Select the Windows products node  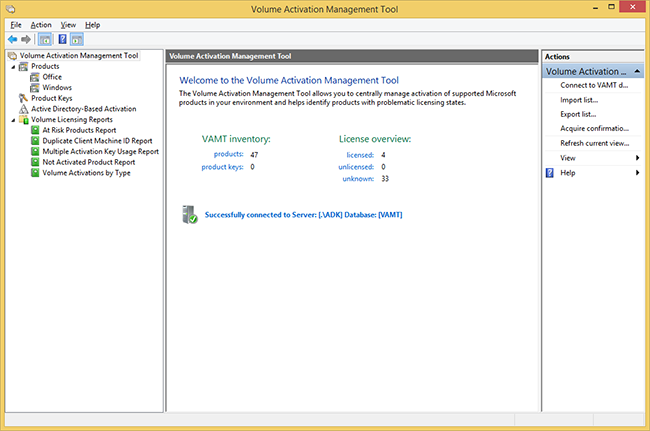pos(56,87)
